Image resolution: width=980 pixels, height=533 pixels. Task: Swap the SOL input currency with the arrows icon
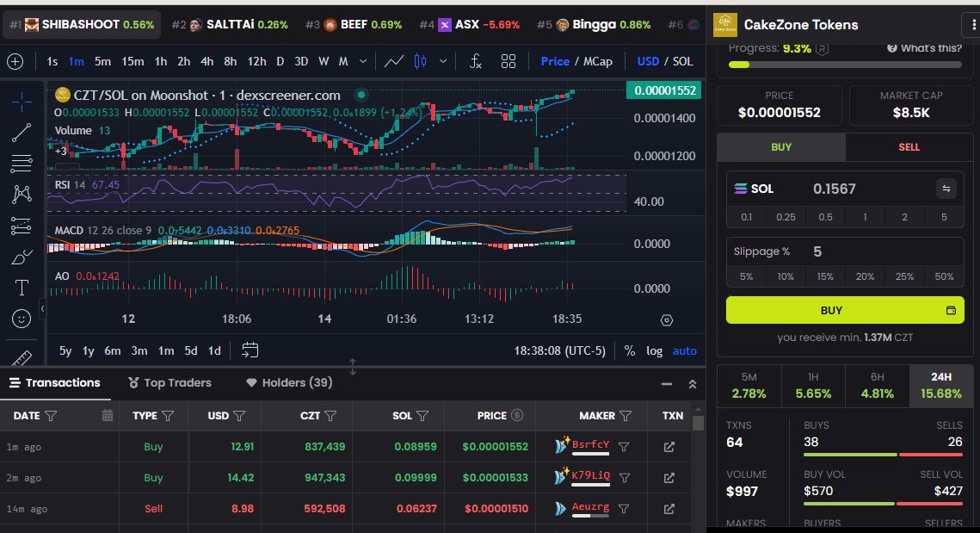coord(946,189)
